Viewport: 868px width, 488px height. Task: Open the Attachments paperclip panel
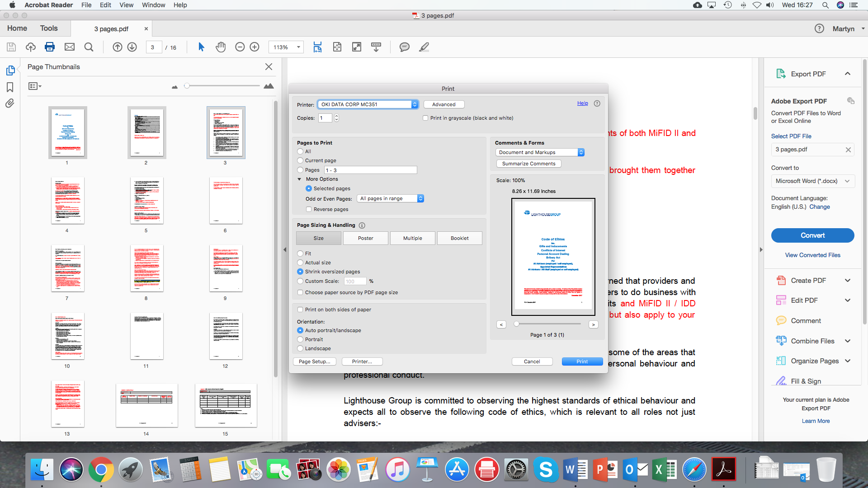10,103
